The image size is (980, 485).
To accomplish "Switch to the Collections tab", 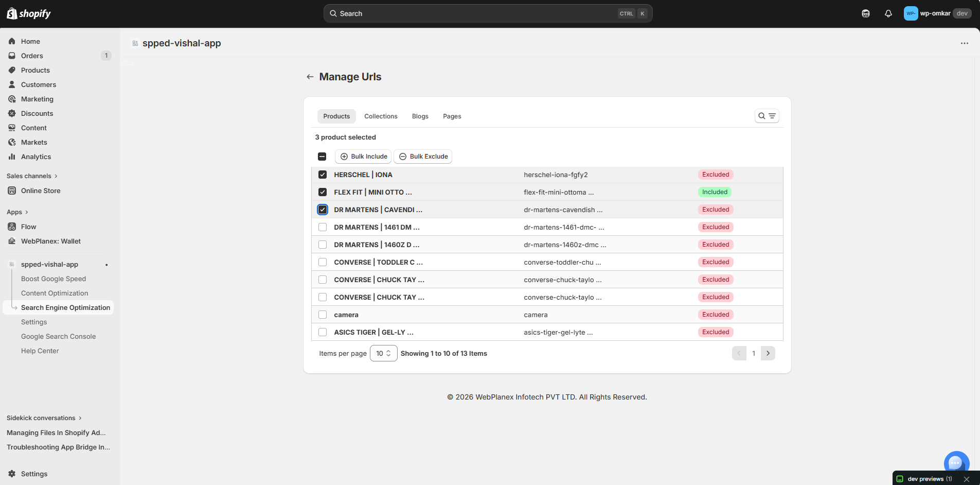I will 381,116.
